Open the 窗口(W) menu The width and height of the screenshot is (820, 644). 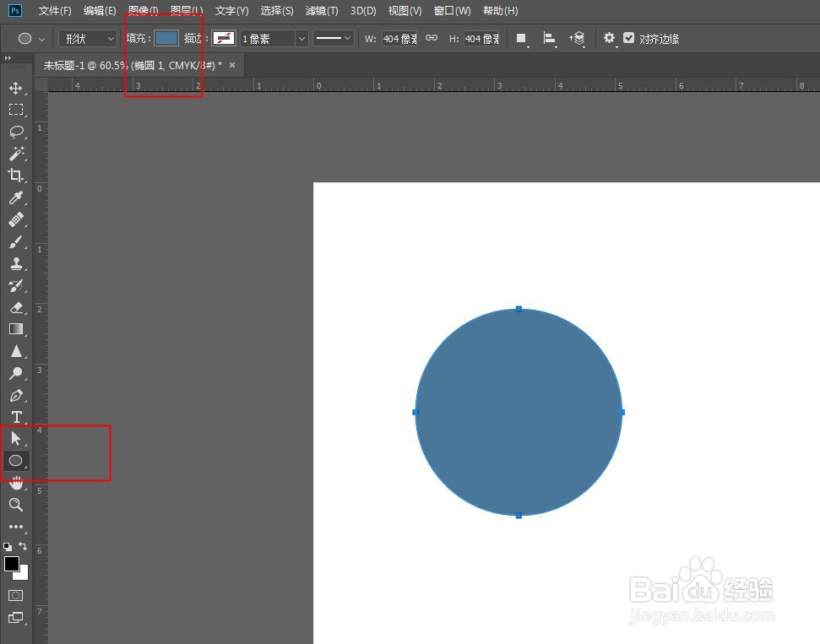(453, 10)
